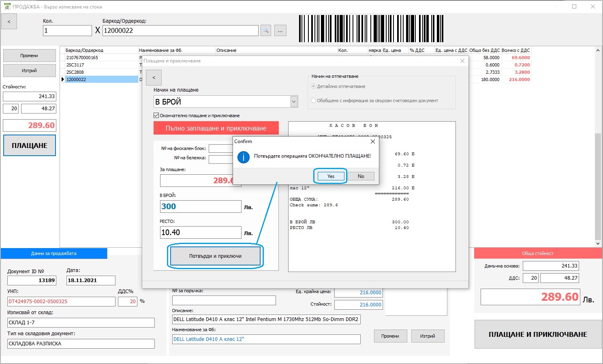Click the barcode field with 12000022
603x364 pixels.
point(180,30)
